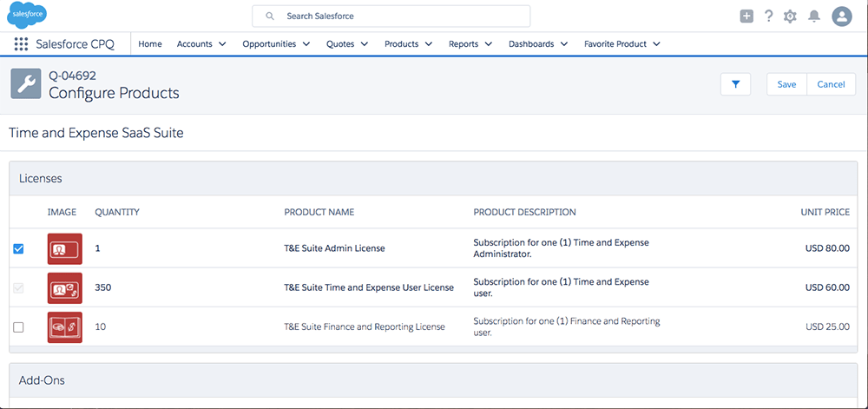Open the setup gear icon

pyautogui.click(x=790, y=16)
